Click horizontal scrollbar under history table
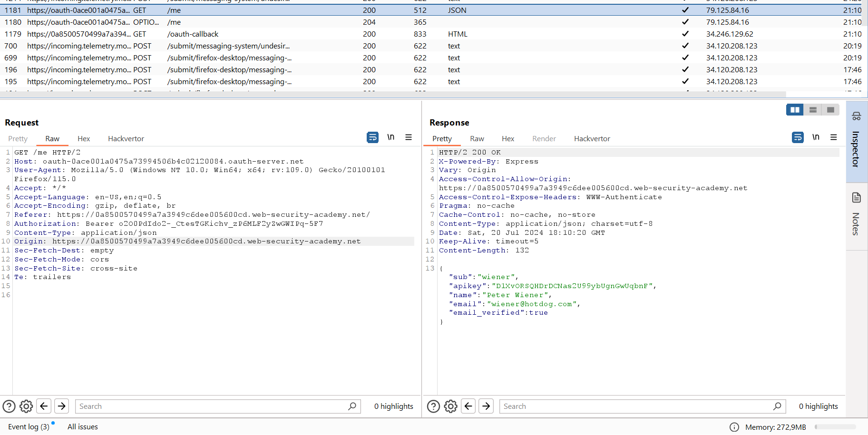Screen dimensions: 868x435 coord(393,94)
